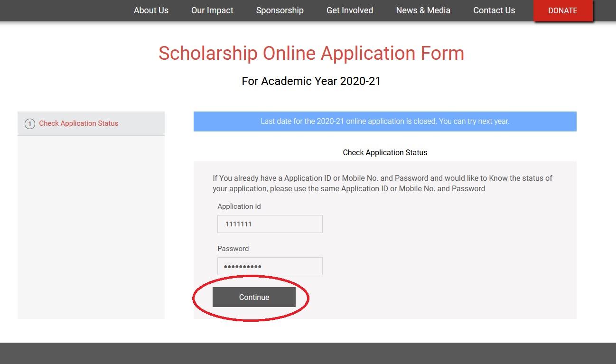
Task: Click the Scholarship Online Application Form heading
Action: pos(311,53)
